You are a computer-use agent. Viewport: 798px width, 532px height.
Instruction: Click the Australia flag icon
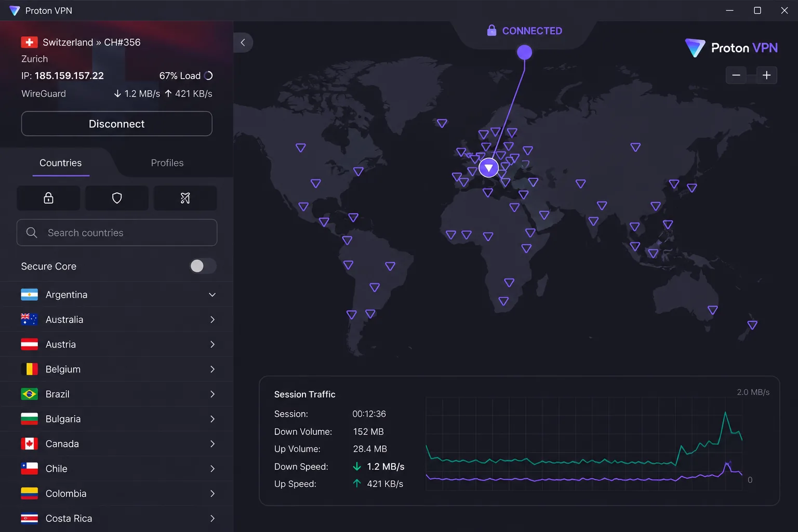click(29, 320)
